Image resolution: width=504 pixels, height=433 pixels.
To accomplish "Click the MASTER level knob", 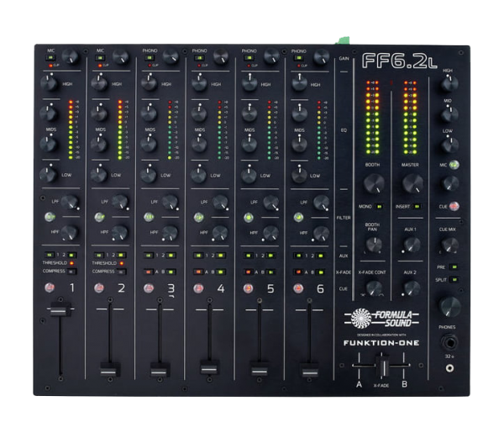I will [412, 183].
